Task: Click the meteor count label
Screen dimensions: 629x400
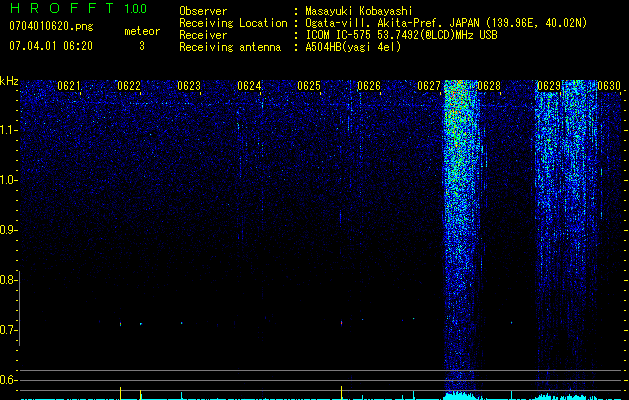Action: tap(142, 31)
